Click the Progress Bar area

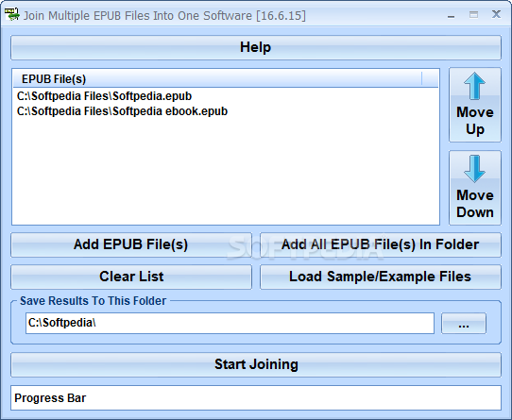pos(256,397)
